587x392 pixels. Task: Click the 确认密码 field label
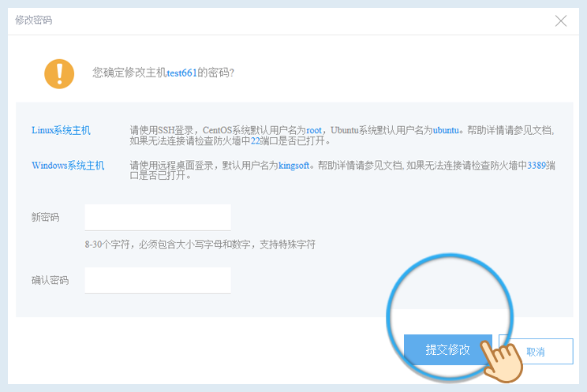(50, 280)
